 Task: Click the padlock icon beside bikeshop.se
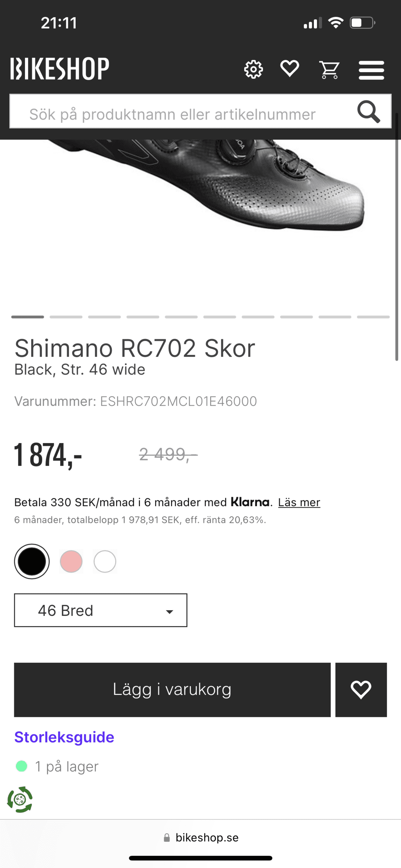(167, 837)
